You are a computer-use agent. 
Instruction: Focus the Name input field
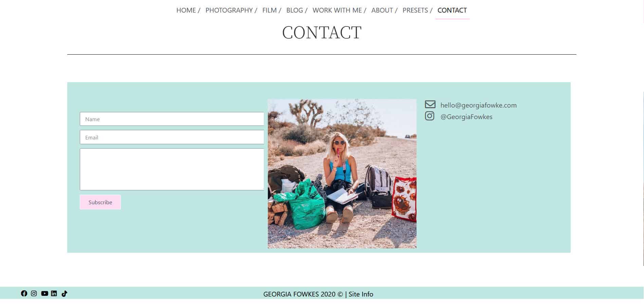[172, 119]
